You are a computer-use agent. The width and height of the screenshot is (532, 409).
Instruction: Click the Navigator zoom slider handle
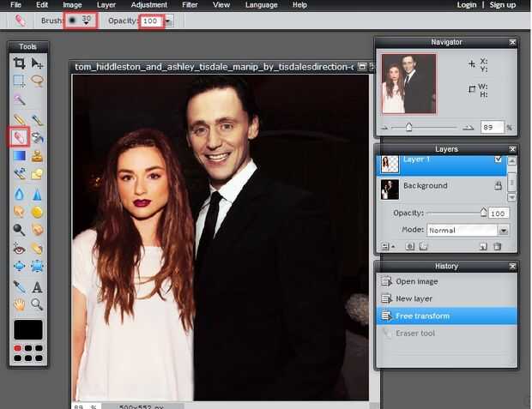pos(408,127)
